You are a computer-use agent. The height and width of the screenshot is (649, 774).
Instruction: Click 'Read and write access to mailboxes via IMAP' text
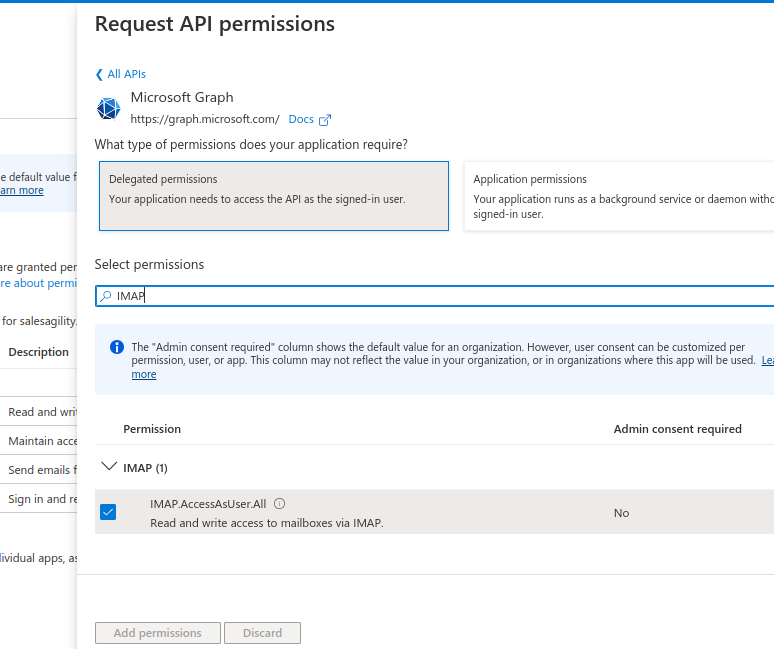(x=267, y=523)
